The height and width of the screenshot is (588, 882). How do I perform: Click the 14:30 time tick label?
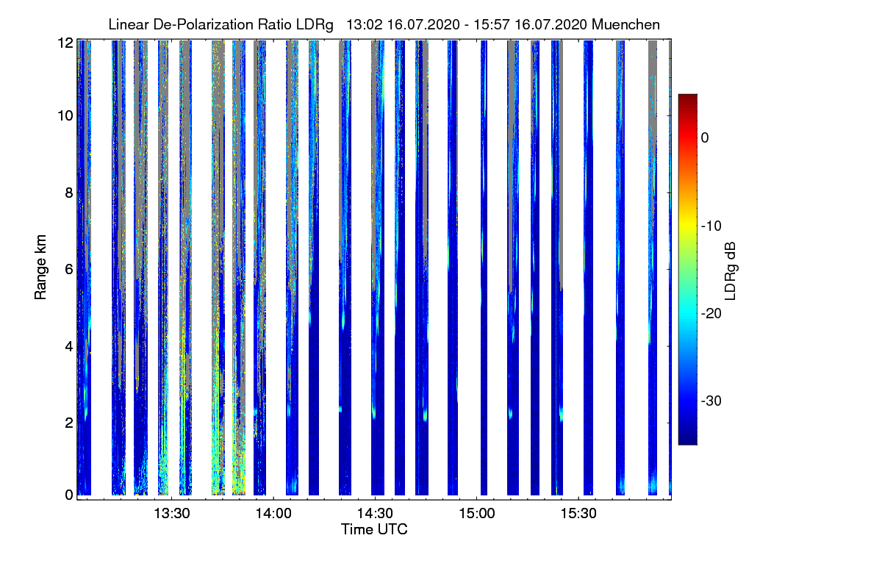click(375, 514)
